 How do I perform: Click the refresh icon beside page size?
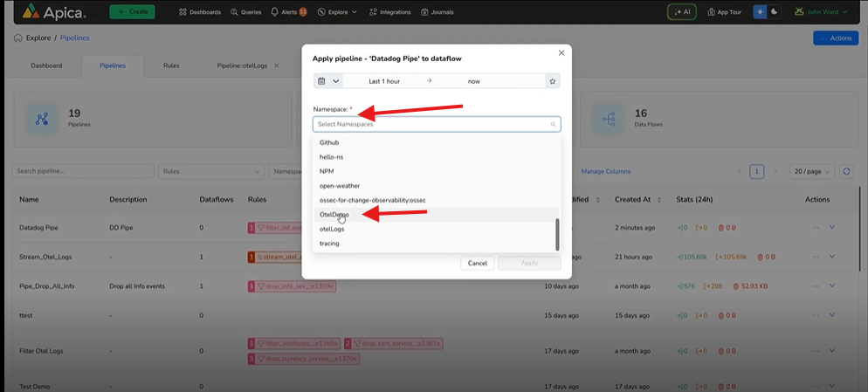pyautogui.click(x=846, y=171)
